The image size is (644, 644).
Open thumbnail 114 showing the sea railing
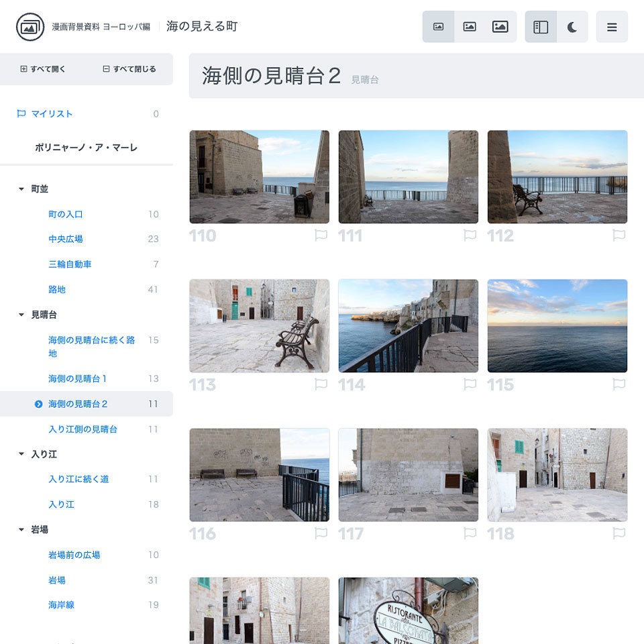[x=408, y=326]
